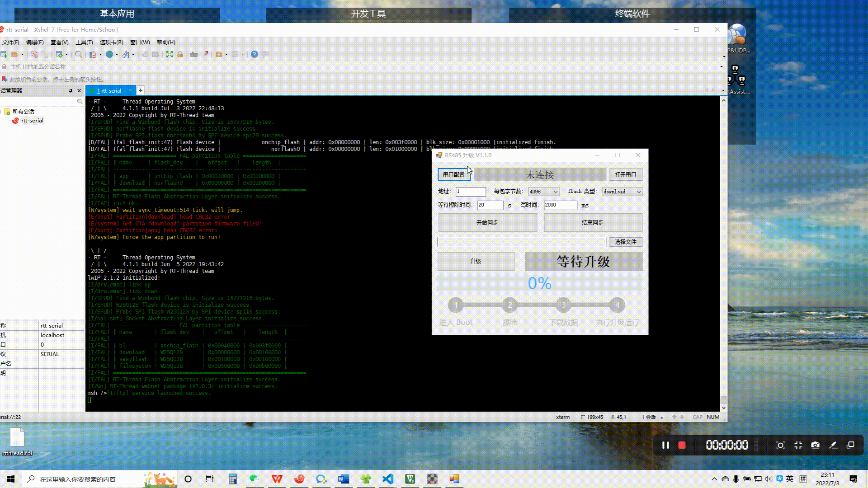Image resolution: width=868 pixels, height=488 pixels.
Task: Open the 工具(T) menu
Action: (84, 42)
